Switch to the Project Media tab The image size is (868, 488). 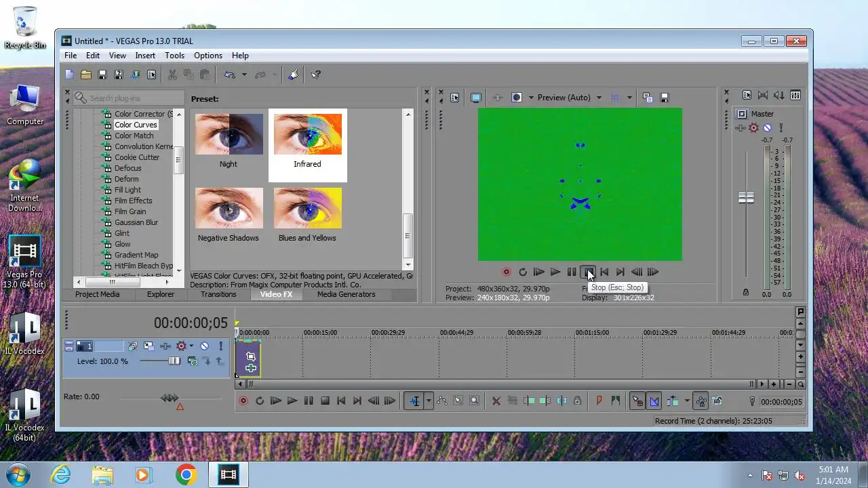point(97,294)
